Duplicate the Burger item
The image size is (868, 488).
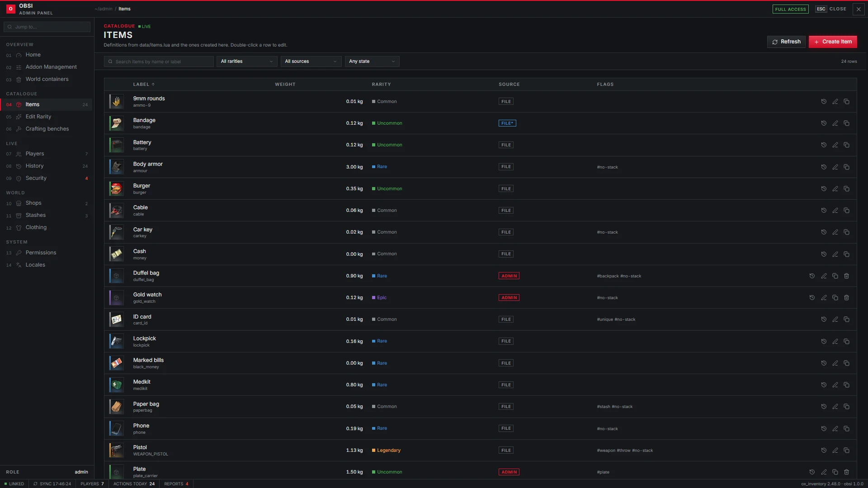point(846,189)
